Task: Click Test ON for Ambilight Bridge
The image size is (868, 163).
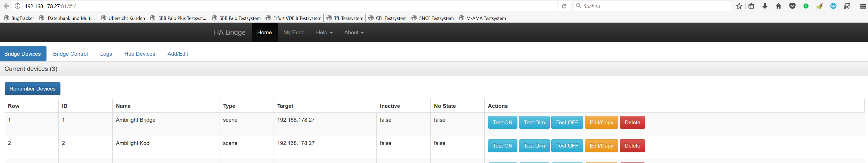Action: pyautogui.click(x=502, y=122)
